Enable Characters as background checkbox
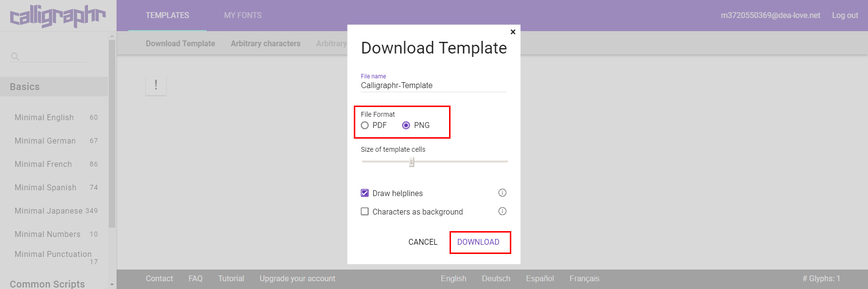The height and width of the screenshot is (289, 868). tap(365, 212)
